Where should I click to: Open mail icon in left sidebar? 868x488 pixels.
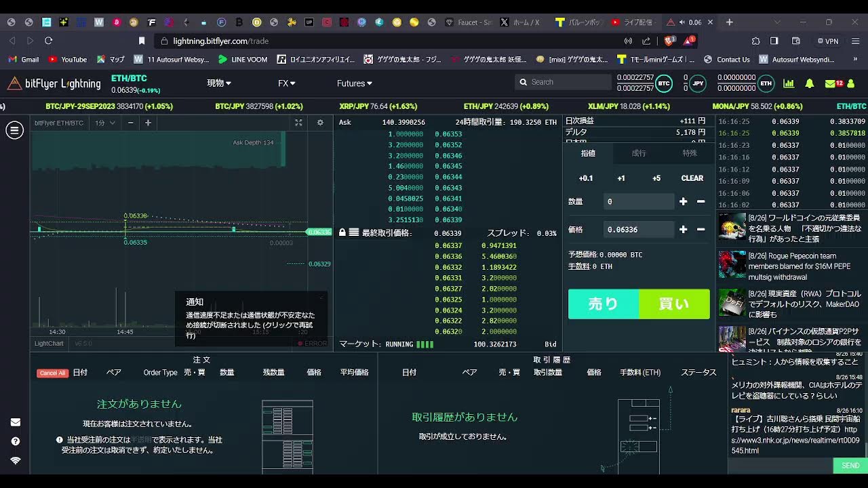pos(16,422)
